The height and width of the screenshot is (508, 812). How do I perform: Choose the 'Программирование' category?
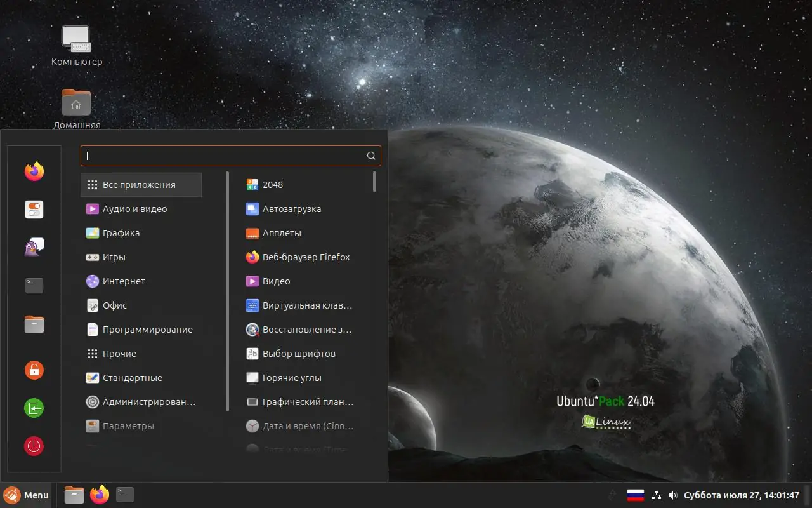pyautogui.click(x=141, y=330)
